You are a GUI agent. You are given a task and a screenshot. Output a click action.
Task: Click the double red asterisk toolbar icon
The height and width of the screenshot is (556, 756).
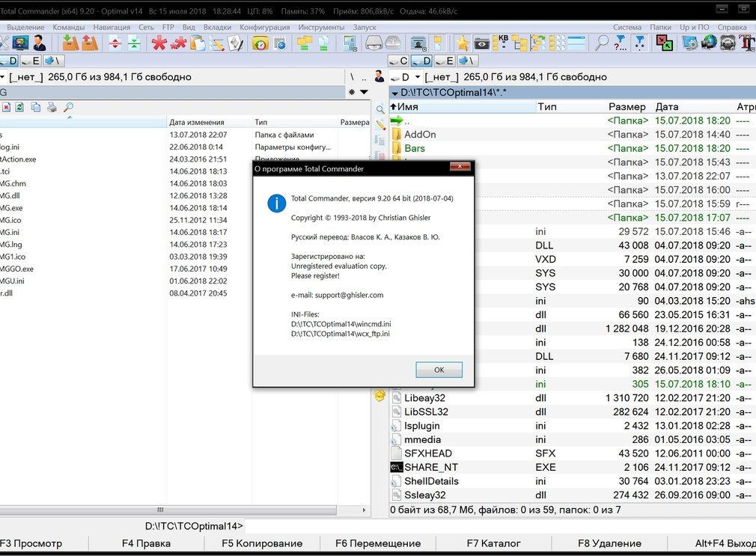pyautogui.click(x=178, y=43)
